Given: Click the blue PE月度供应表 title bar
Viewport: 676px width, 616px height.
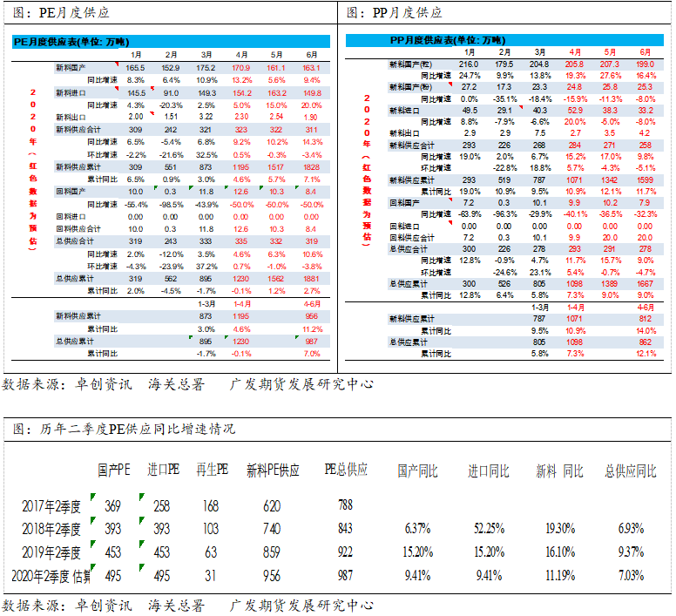Looking at the screenshot, I should [x=171, y=42].
